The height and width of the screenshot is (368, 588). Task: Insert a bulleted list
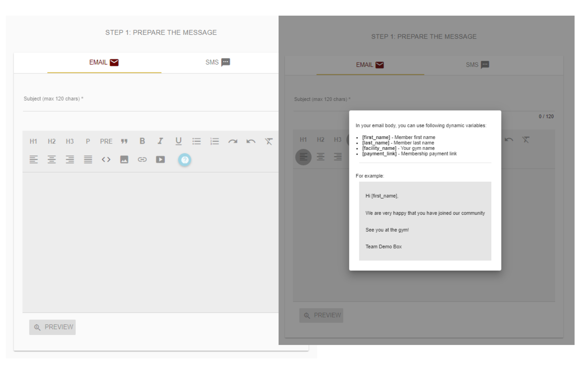point(196,141)
